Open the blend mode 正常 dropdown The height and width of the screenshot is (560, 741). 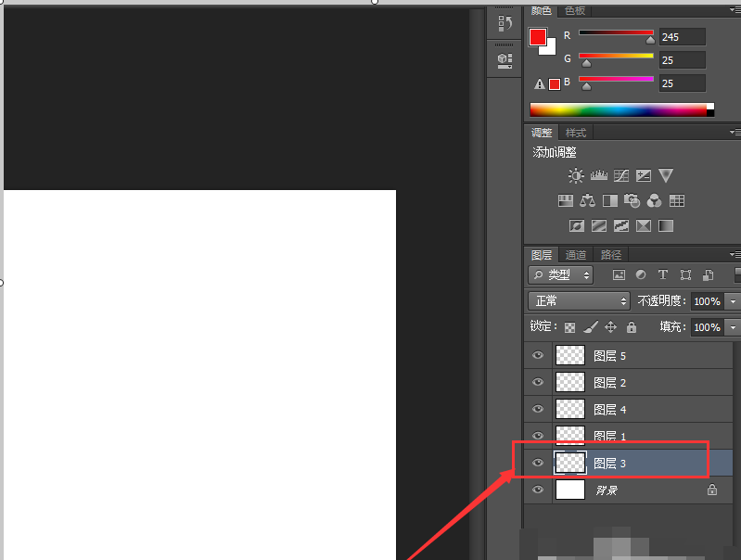(x=579, y=301)
